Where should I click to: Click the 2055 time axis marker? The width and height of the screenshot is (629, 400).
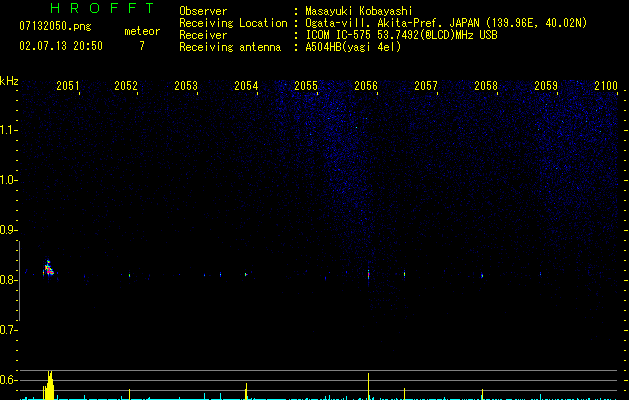pos(306,86)
